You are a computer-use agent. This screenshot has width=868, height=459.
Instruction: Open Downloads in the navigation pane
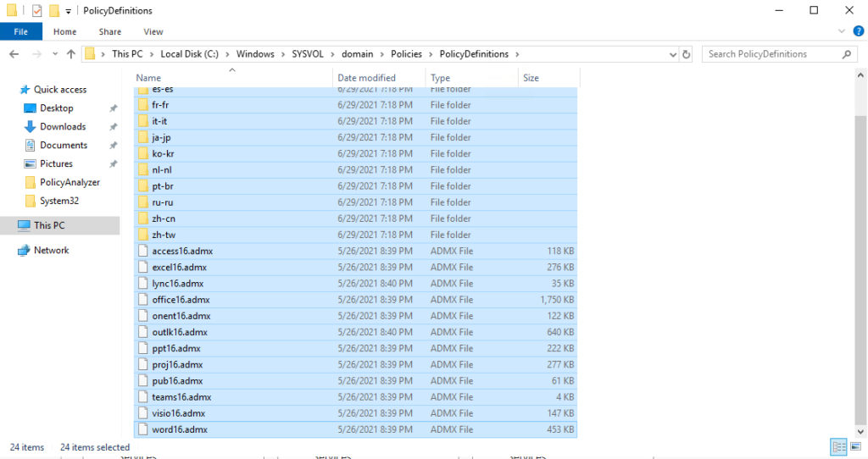coord(63,127)
